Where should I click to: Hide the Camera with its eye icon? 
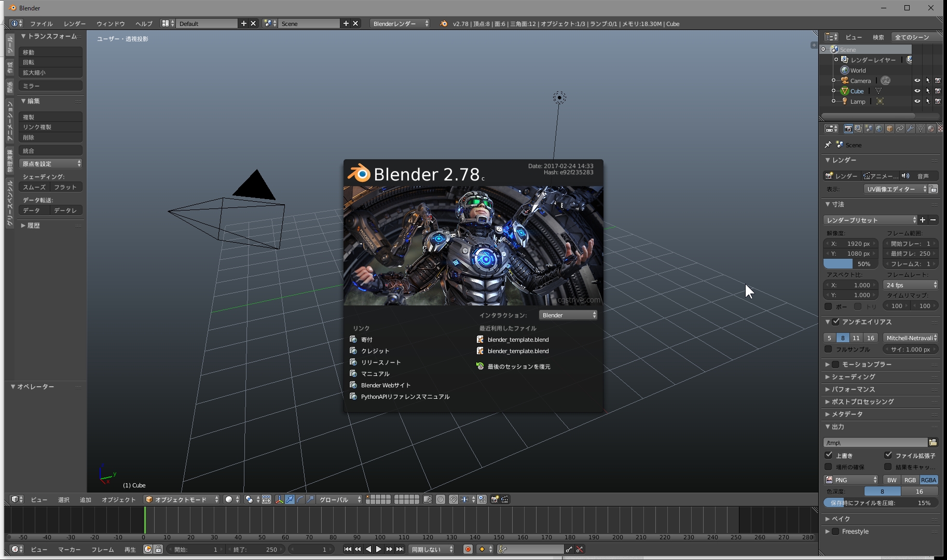pos(917,80)
